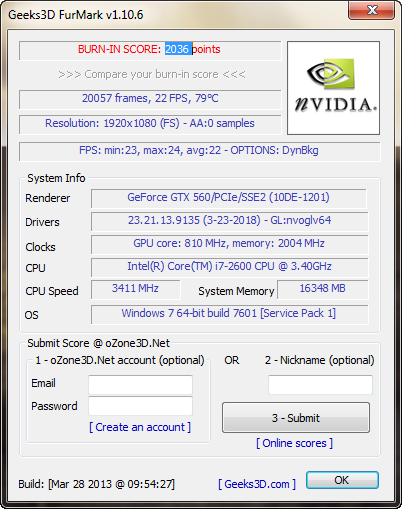Click Compare your burn-in score link
This screenshot has width=402, height=509.
click(152, 74)
